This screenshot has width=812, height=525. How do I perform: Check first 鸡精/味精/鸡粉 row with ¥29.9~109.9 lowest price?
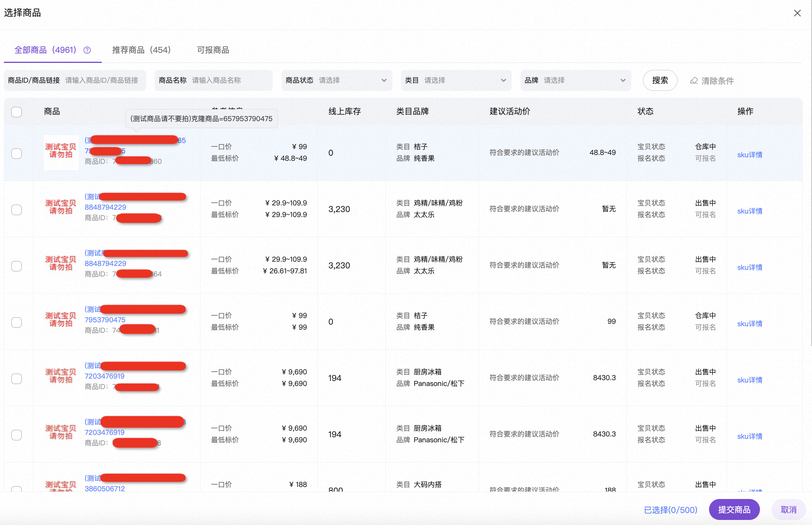click(x=17, y=210)
